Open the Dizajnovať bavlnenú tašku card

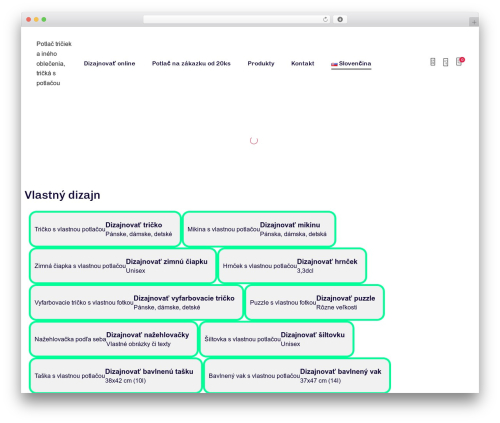(116, 375)
